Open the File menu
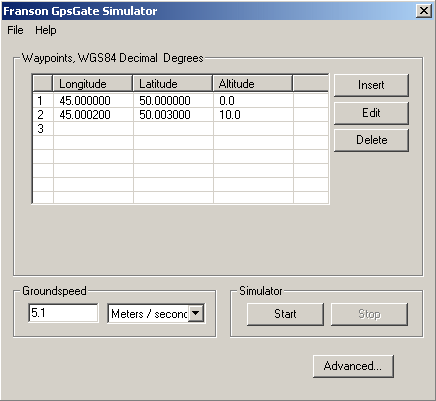This screenshot has width=436, height=401. coord(15,30)
